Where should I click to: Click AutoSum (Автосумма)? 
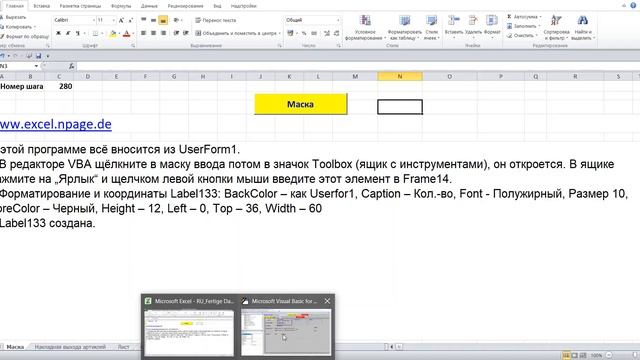[x=524, y=17]
